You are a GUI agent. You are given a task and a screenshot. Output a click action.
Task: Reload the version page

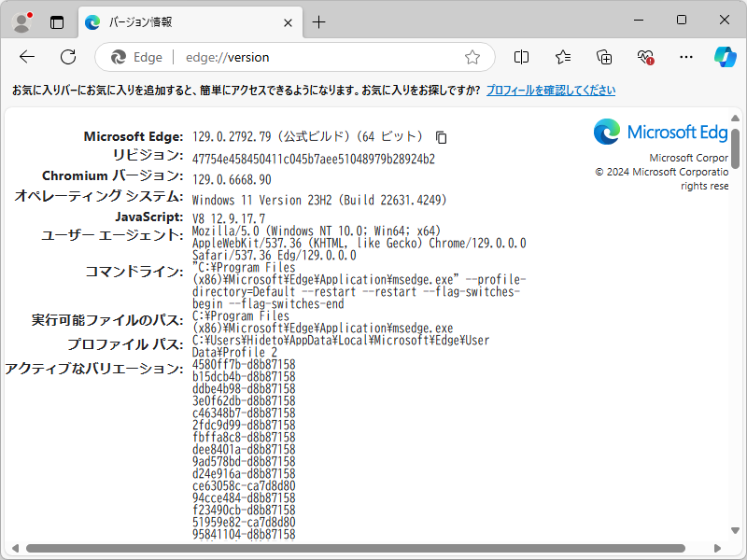(67, 57)
